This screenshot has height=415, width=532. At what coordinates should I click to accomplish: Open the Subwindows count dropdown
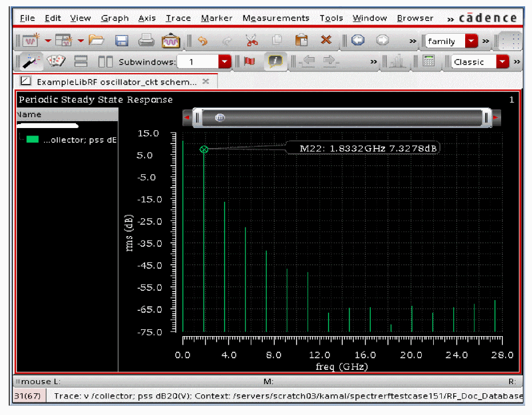pyautogui.click(x=224, y=62)
